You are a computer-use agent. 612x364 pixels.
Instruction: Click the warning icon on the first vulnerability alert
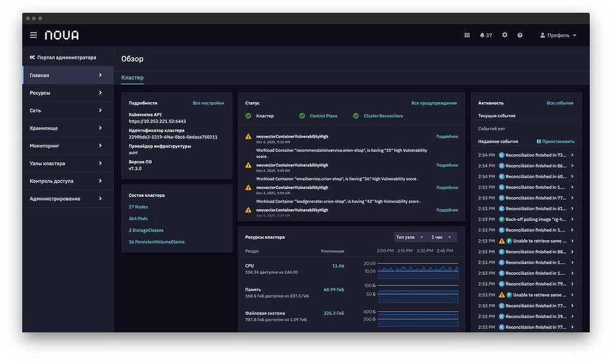pos(248,136)
